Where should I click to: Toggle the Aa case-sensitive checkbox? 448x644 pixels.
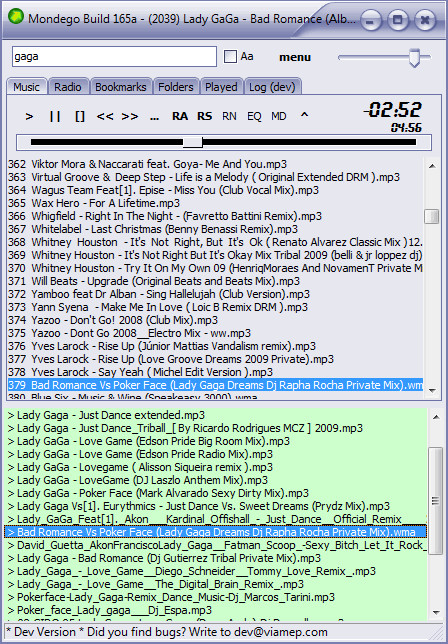230,56
